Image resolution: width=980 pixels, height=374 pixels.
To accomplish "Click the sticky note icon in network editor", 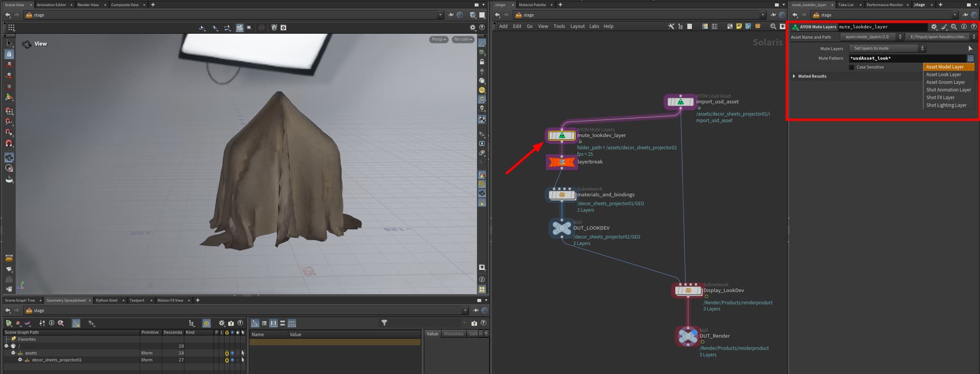I will [739, 27].
